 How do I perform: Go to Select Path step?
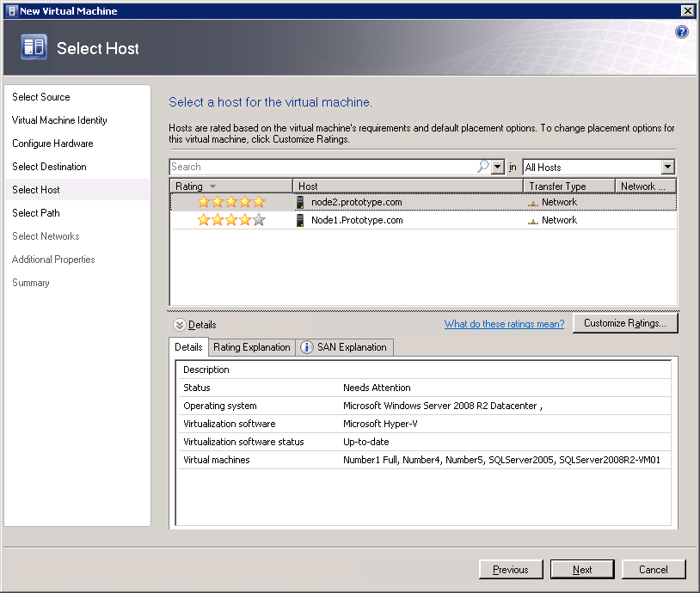[36, 213]
